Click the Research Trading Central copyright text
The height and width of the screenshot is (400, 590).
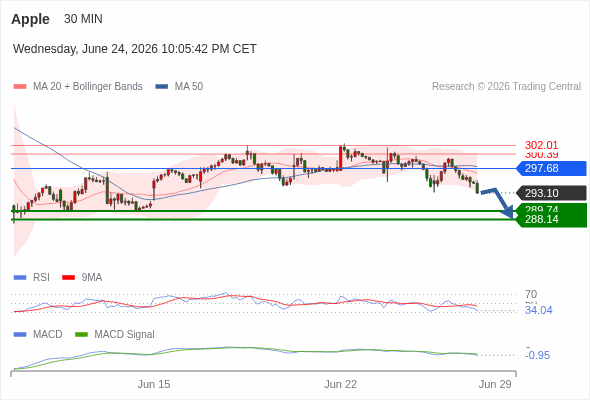(506, 87)
